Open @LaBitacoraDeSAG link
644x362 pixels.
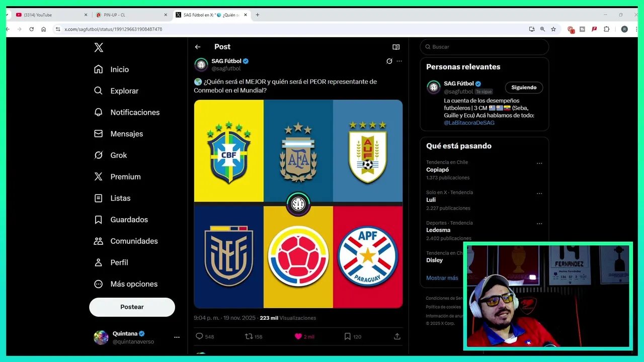pos(469,123)
